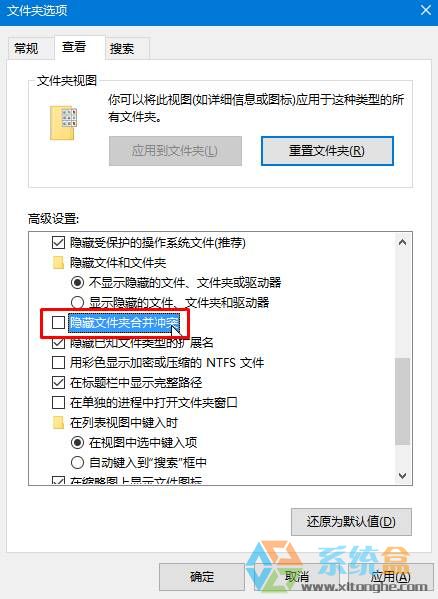Image resolution: width=438 pixels, height=599 pixels.
Task: Click the scroll down arrow in list
Action: [x=402, y=476]
